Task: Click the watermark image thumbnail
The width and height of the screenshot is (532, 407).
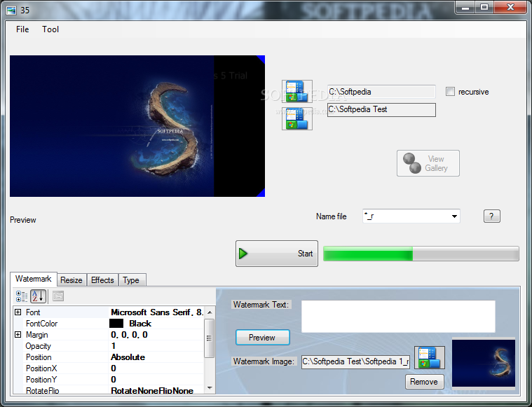Action: click(x=484, y=364)
